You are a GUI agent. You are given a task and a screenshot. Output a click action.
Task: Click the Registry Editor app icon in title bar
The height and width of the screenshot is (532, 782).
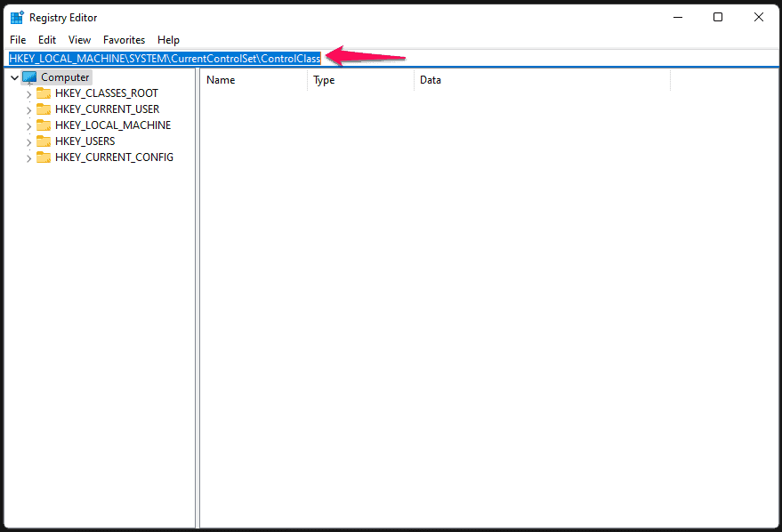[17, 18]
